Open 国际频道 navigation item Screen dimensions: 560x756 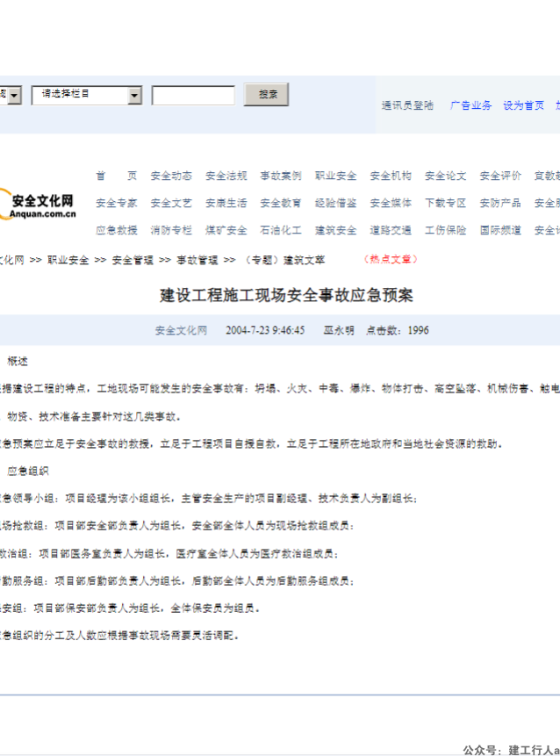500,230
